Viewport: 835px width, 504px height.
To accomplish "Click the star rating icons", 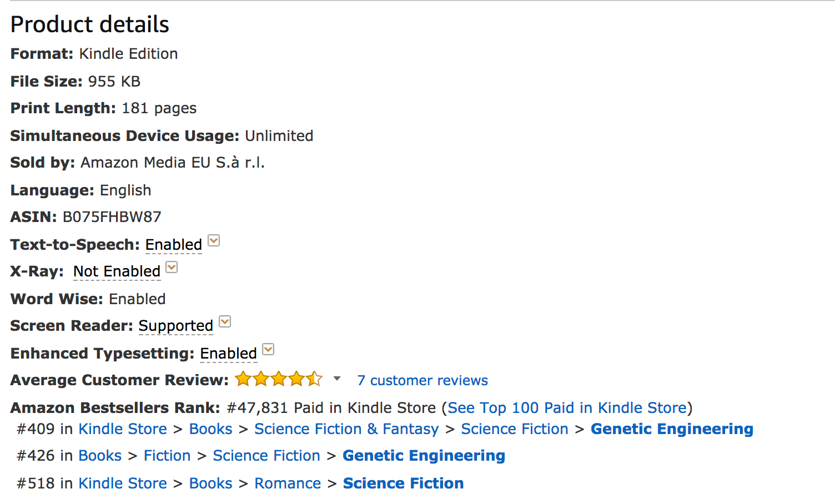I will click(279, 379).
